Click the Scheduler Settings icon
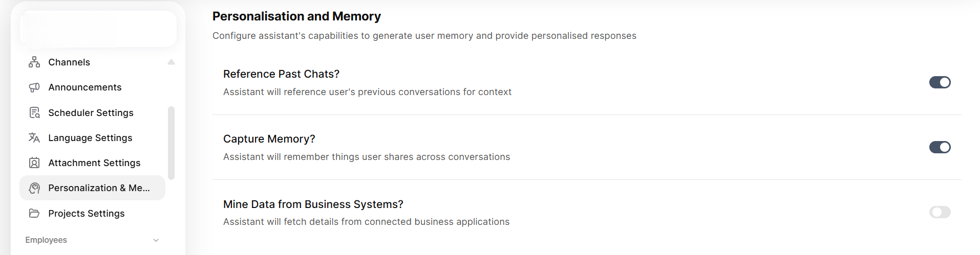Image resolution: width=980 pixels, height=255 pixels. (34, 112)
